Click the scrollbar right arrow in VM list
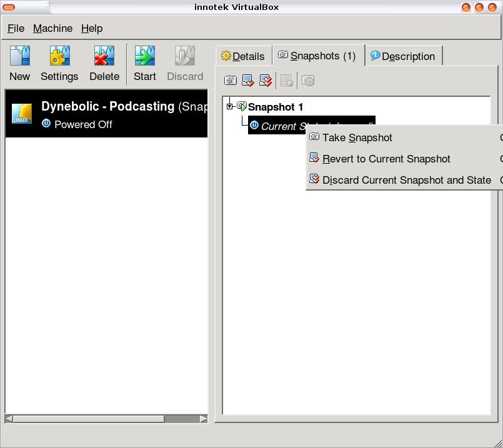The height and width of the screenshot is (448, 503). tap(203, 419)
